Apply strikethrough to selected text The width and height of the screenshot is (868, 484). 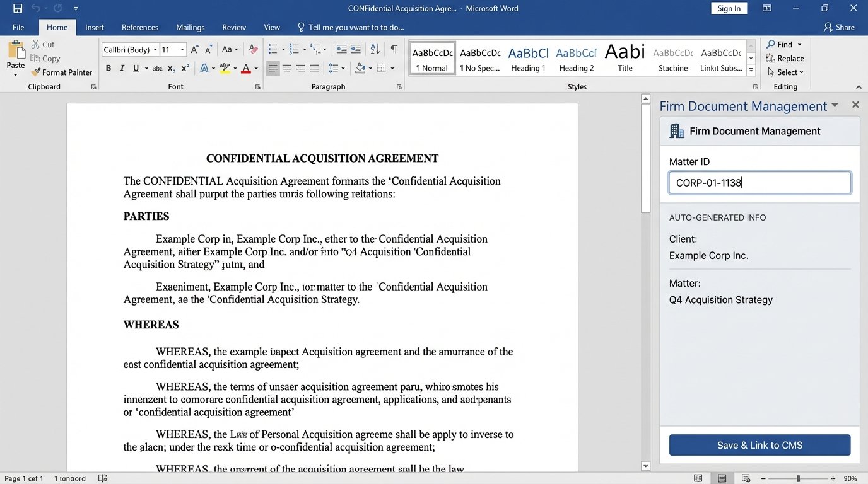pos(157,67)
